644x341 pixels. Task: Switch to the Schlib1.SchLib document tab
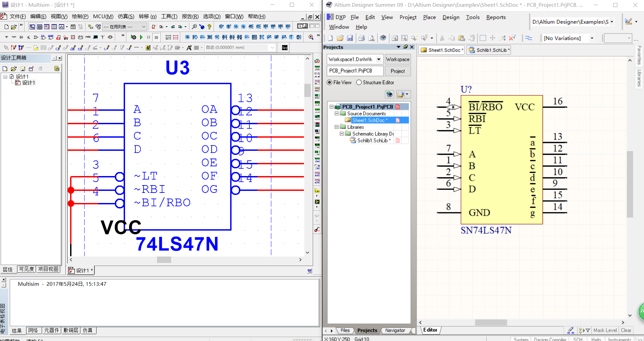coord(489,50)
